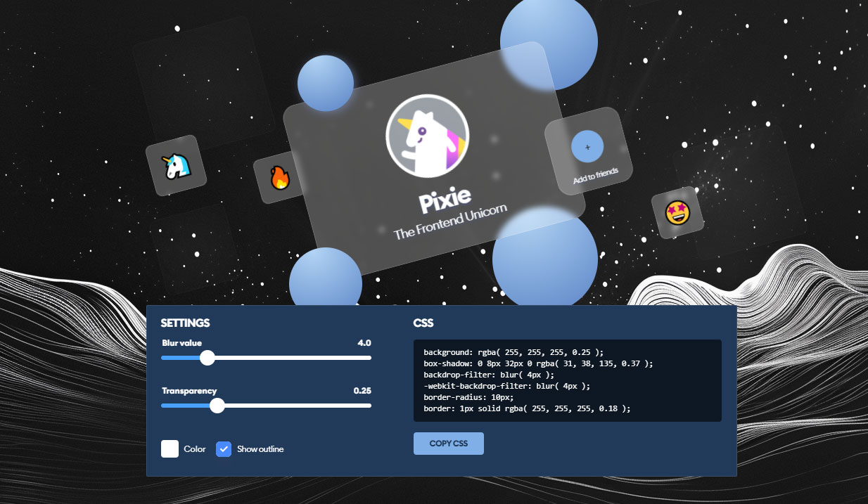Click the SETTINGS heading
This screenshot has width=868, height=504.
[x=185, y=323]
